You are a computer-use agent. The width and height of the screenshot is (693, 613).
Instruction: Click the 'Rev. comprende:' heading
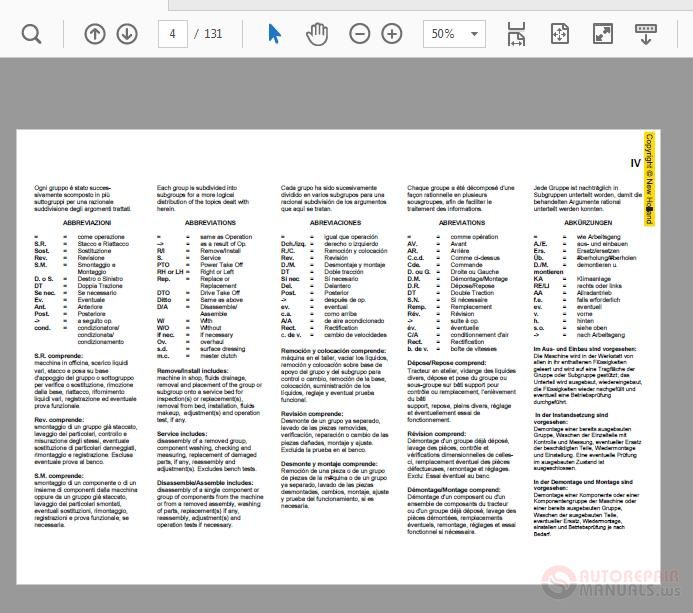[x=59, y=420]
